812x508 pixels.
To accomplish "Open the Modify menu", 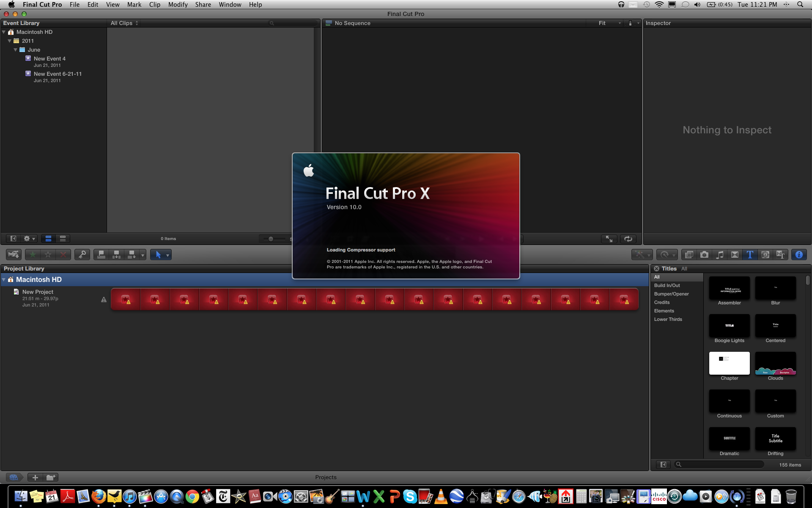I will (x=178, y=4).
